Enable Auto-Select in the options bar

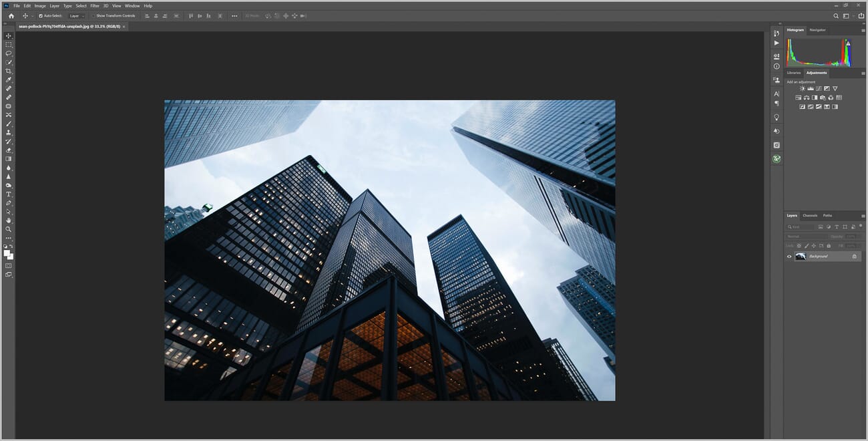tap(41, 15)
